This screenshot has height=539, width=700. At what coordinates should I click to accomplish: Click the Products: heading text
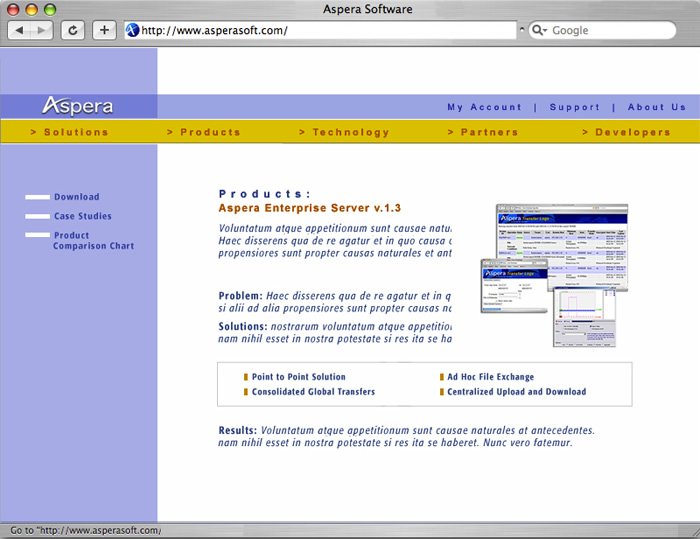[x=264, y=194]
